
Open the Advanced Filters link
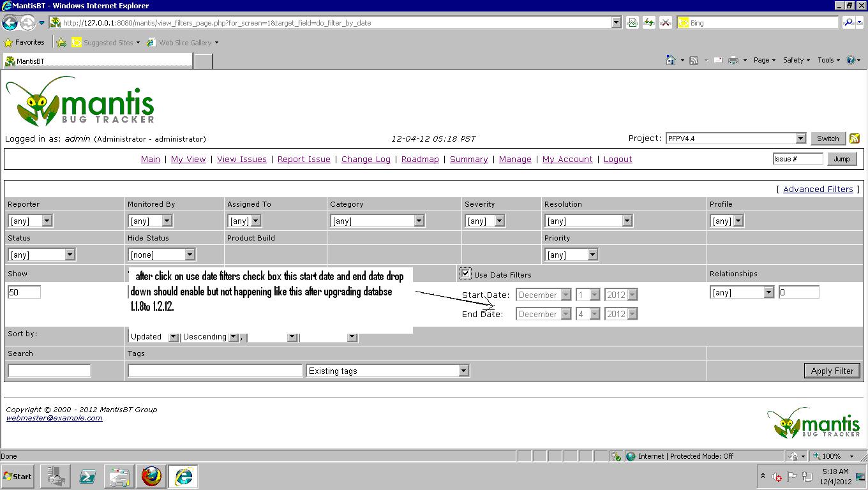818,189
